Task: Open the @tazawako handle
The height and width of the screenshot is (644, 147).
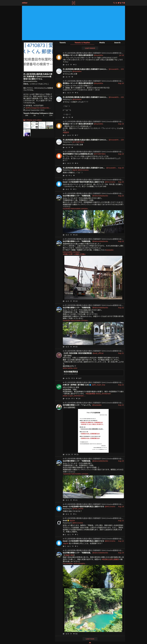Action: click(x=97, y=405)
